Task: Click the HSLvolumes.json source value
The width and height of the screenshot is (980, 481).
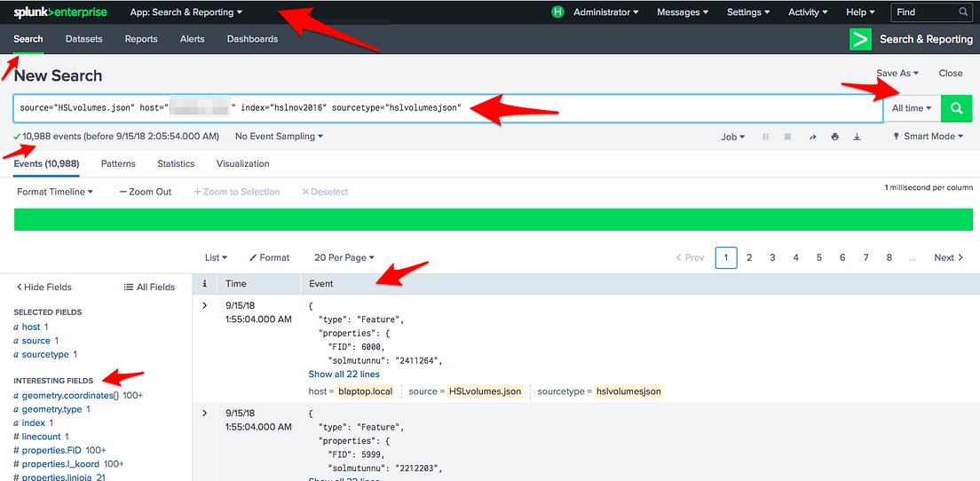Action: click(x=485, y=391)
